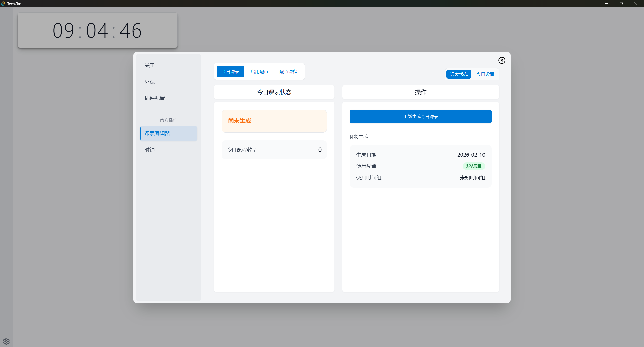Show the 课表状态 view
644x347 pixels.
459,74
